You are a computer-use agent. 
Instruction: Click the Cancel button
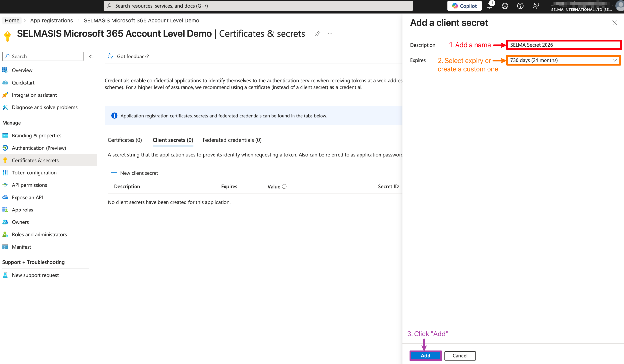[459, 355]
